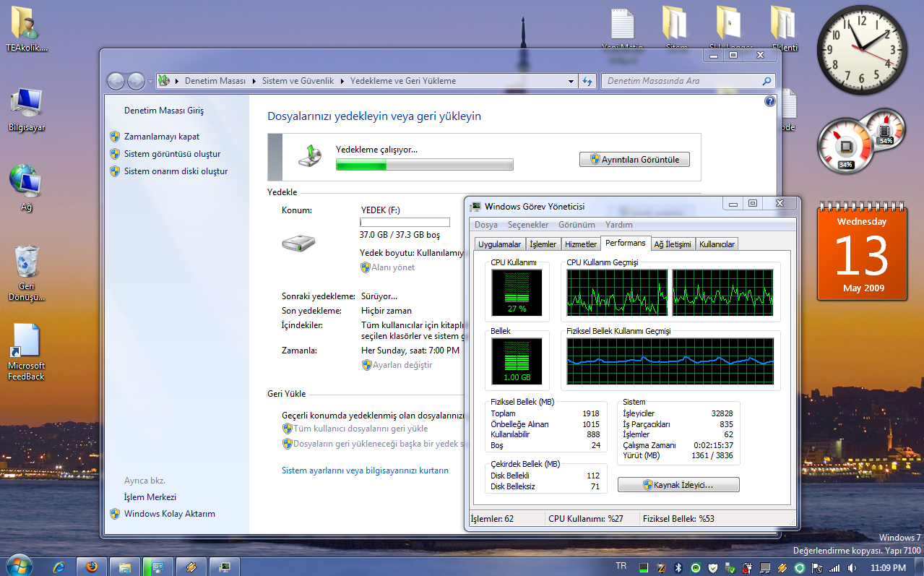The height and width of the screenshot is (576, 924).
Task: Switch to the Hizmetler tab
Action: tap(581, 244)
